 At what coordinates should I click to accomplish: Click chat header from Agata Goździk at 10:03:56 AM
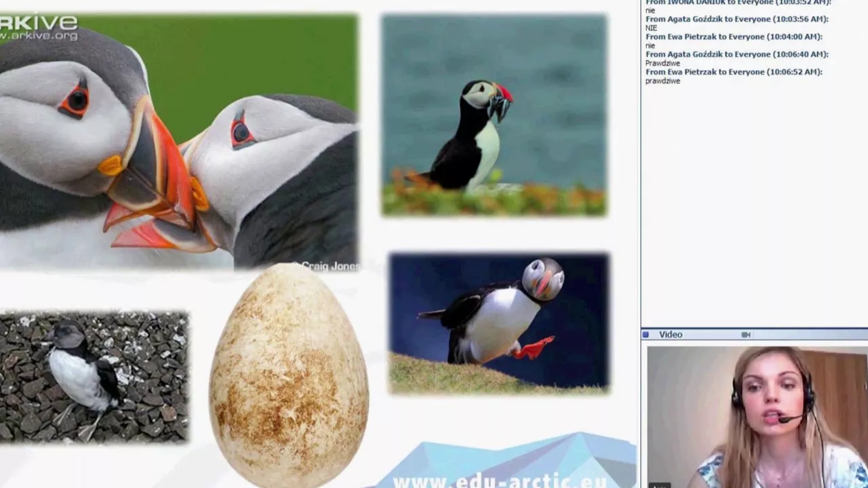coord(737,19)
